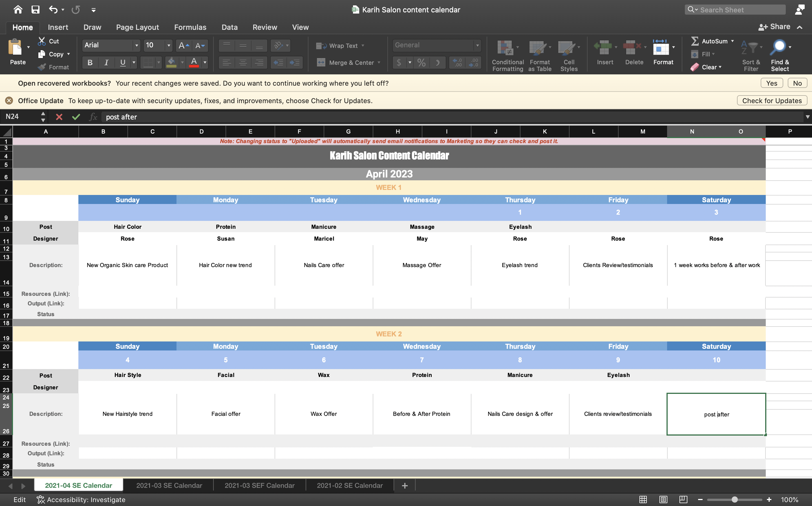The height and width of the screenshot is (506, 812).
Task: Open the font color dropdown arrow
Action: tap(205, 63)
